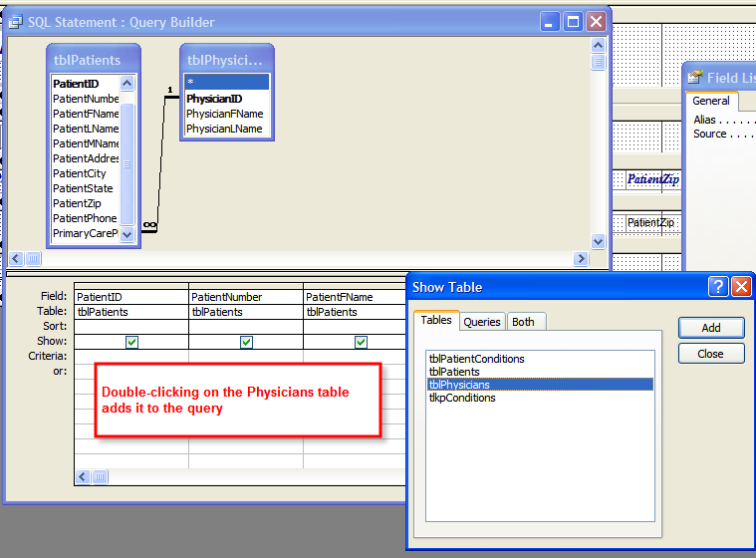
Task: Select the asterisk field in tblPhysicians
Action: (x=225, y=83)
